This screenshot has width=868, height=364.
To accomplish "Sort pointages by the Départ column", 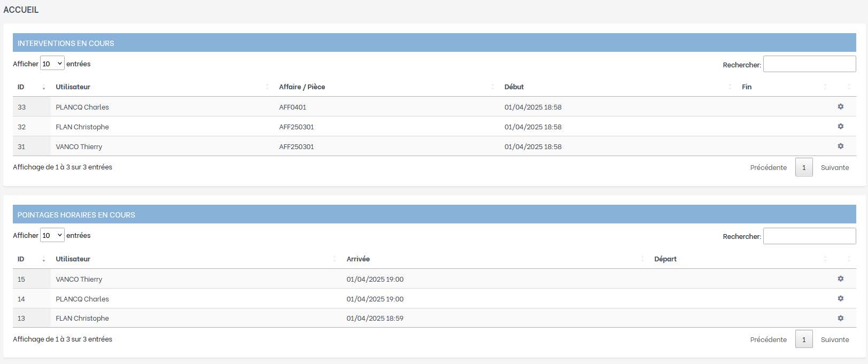I will 740,259.
